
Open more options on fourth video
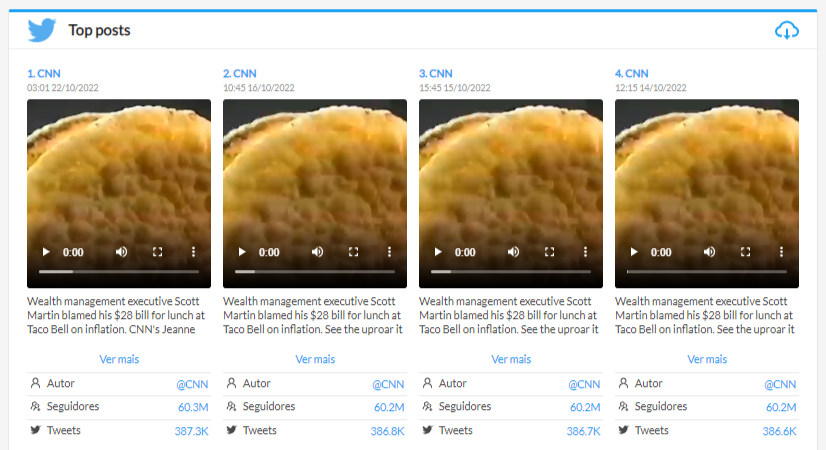click(781, 252)
